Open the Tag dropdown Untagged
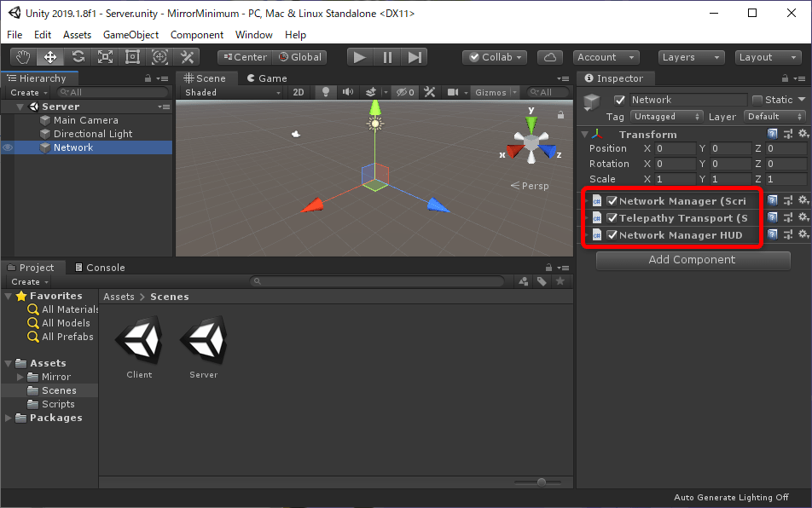 [x=667, y=117]
